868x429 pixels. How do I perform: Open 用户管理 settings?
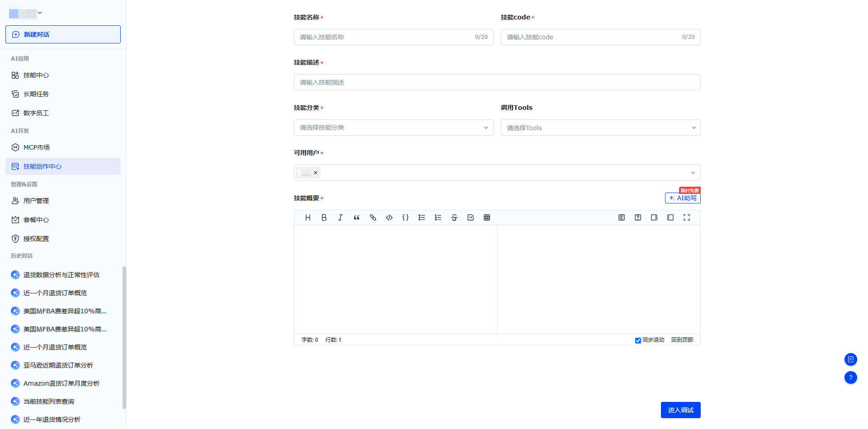pos(63,201)
